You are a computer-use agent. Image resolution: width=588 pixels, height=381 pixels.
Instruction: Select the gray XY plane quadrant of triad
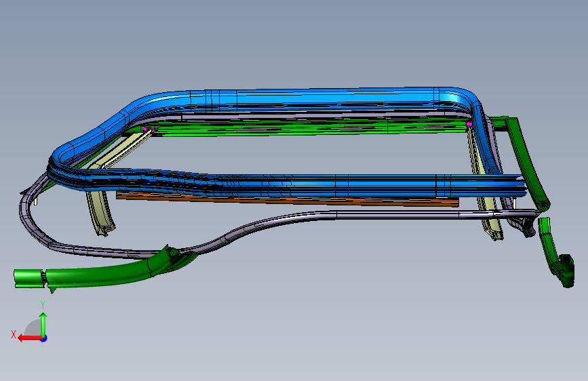pyautogui.click(x=34, y=328)
